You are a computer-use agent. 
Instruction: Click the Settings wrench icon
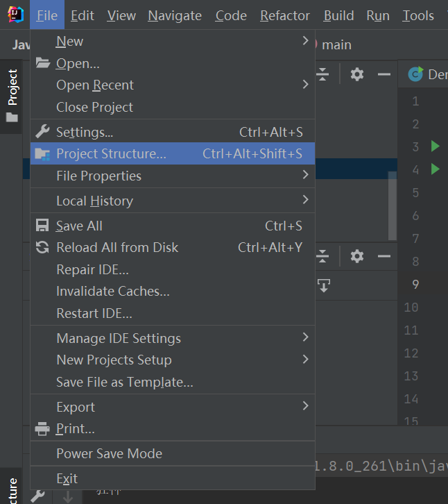point(43,132)
